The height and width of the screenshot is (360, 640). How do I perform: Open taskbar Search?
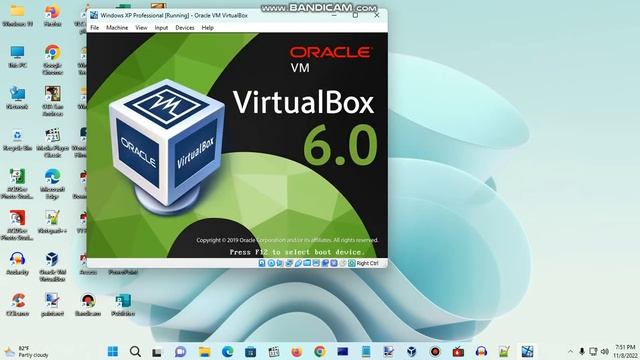(135, 351)
